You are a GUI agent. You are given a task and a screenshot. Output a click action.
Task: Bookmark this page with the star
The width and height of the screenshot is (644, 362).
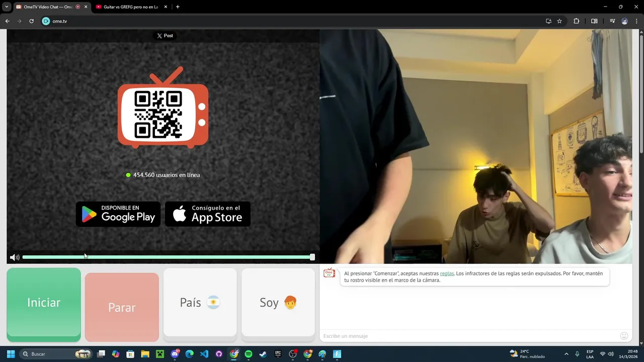pos(559,21)
